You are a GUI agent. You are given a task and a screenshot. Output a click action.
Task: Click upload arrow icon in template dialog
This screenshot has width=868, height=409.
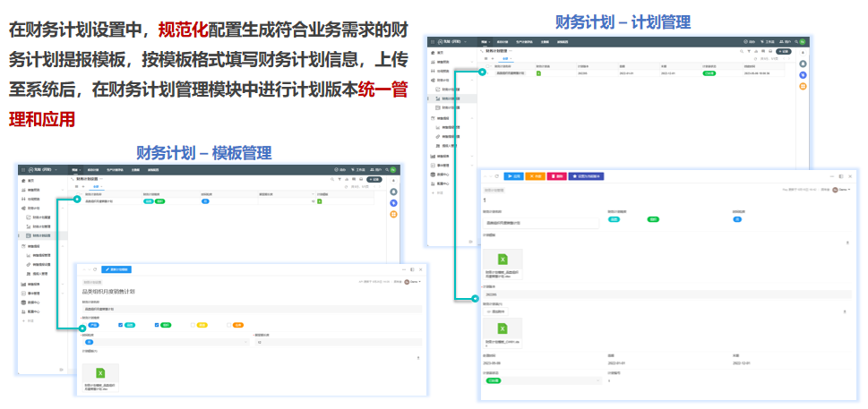coord(418,358)
